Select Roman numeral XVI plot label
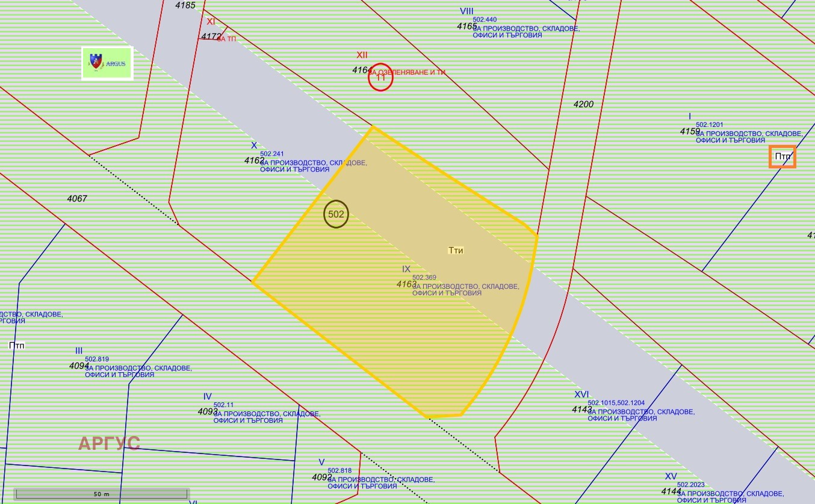Screen dimensions: 815x504 click(581, 394)
